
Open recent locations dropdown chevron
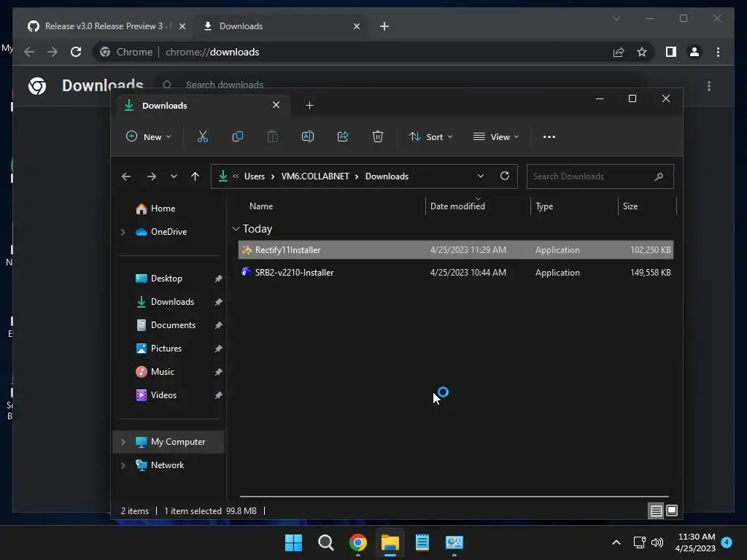174,176
